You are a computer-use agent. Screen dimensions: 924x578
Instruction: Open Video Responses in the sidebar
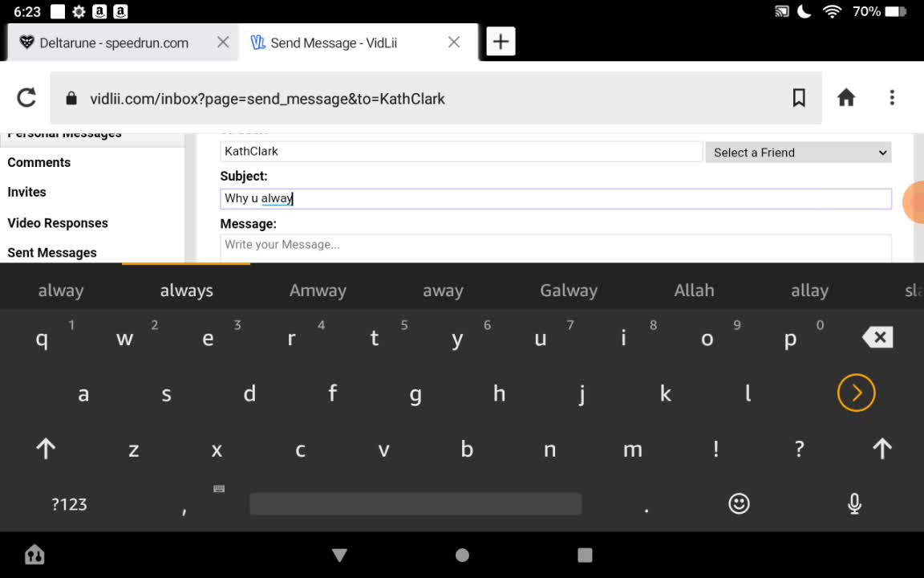58,223
